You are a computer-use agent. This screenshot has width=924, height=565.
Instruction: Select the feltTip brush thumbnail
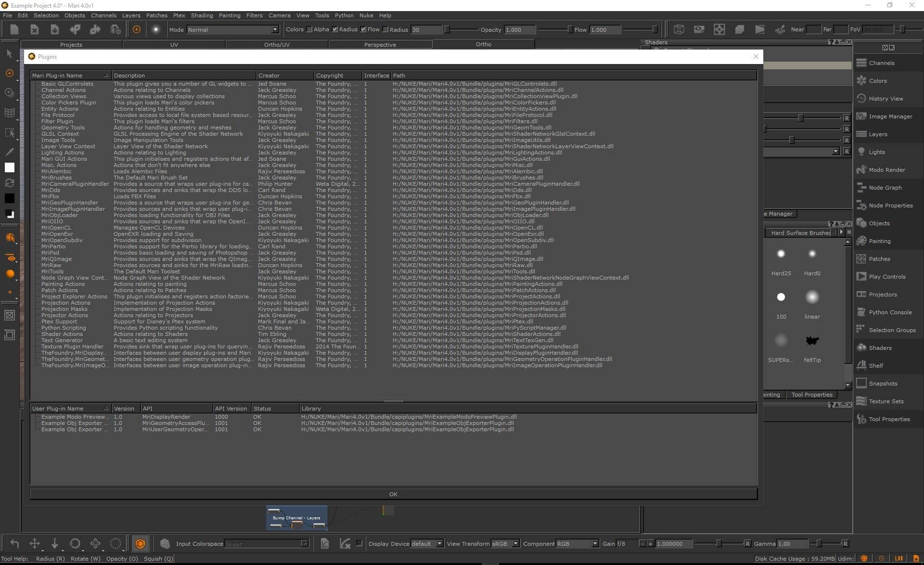(x=812, y=341)
